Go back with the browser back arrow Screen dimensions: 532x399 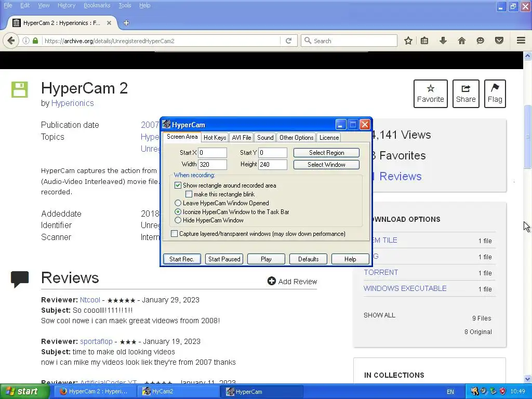click(x=11, y=41)
